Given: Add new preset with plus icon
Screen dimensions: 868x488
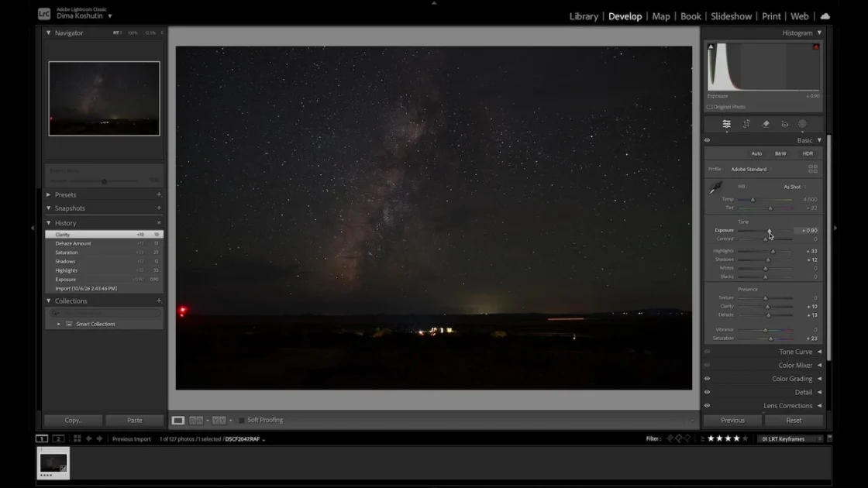Looking at the screenshot, I should click(x=159, y=194).
